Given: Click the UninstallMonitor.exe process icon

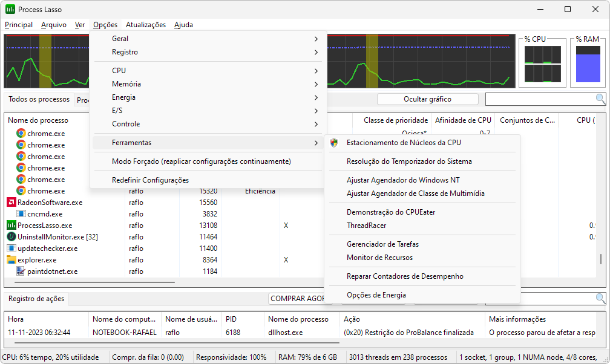Looking at the screenshot, I should click(x=11, y=237).
